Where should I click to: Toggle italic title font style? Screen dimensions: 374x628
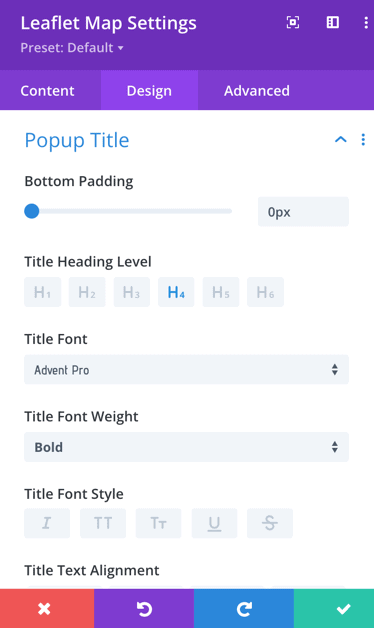click(47, 523)
